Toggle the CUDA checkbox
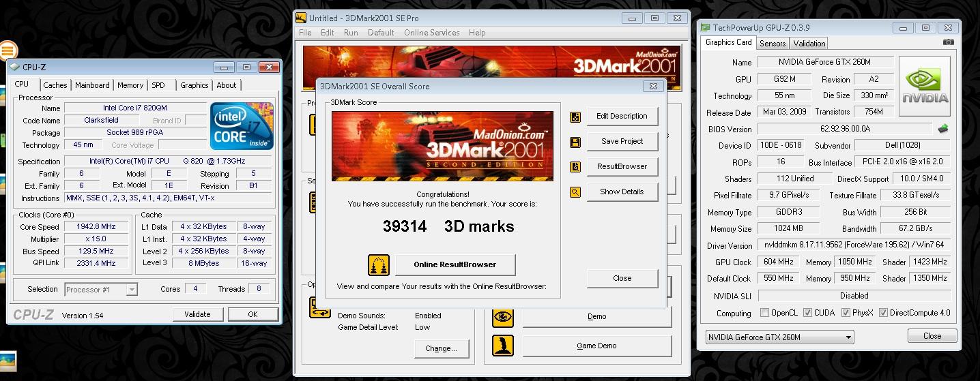This screenshot has width=980, height=381. 808,313
